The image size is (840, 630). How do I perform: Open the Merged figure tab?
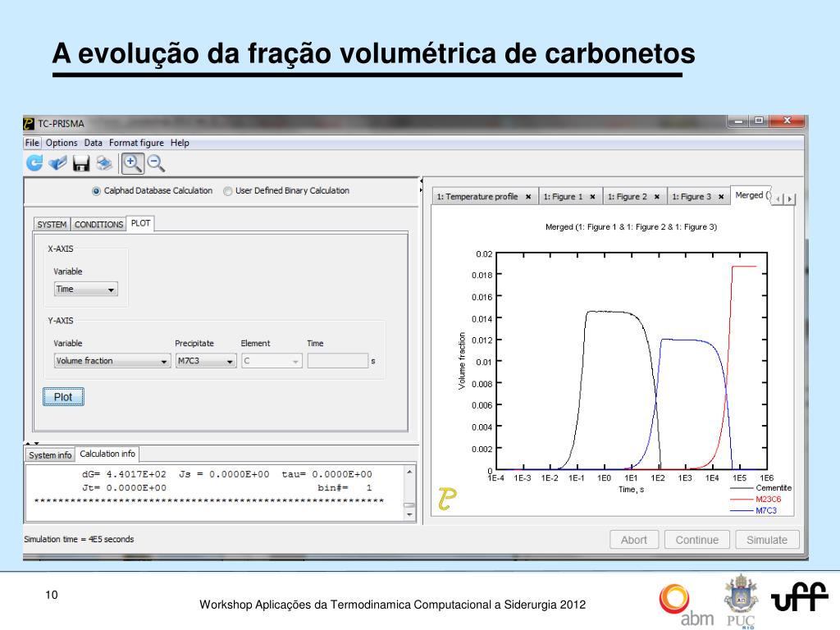click(751, 195)
